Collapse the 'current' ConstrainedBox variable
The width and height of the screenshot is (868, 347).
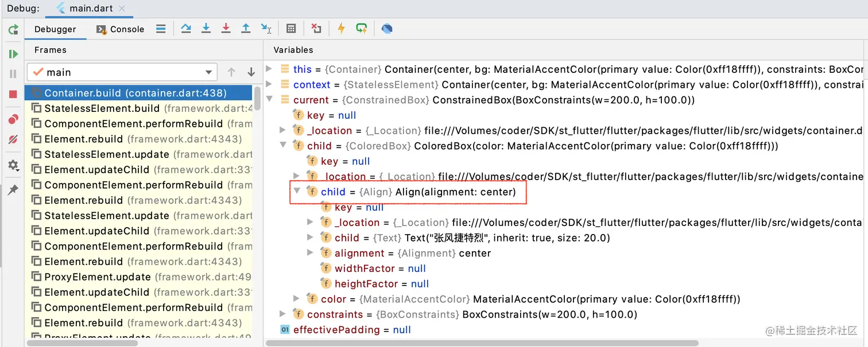[x=269, y=100]
